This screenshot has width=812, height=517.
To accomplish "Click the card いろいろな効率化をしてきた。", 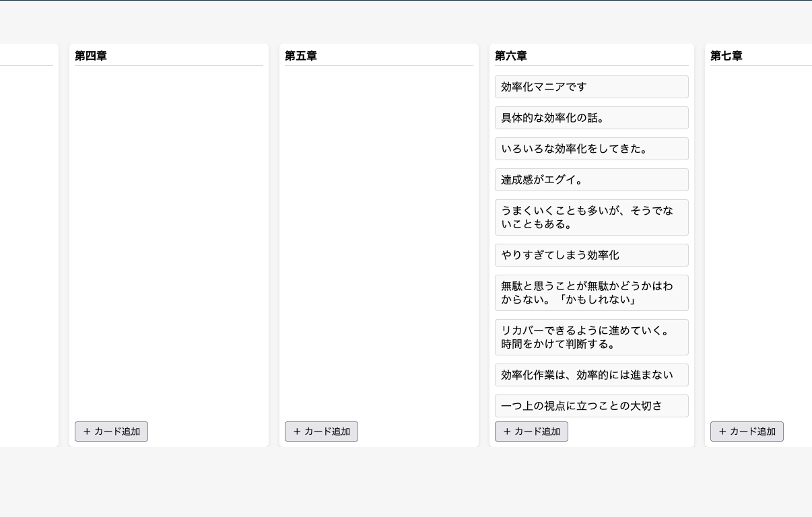I will point(592,149).
